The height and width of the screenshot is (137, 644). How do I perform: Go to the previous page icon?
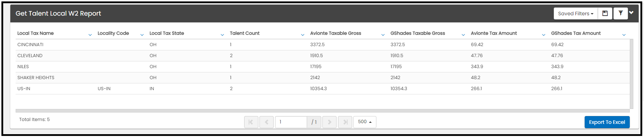[267, 122]
